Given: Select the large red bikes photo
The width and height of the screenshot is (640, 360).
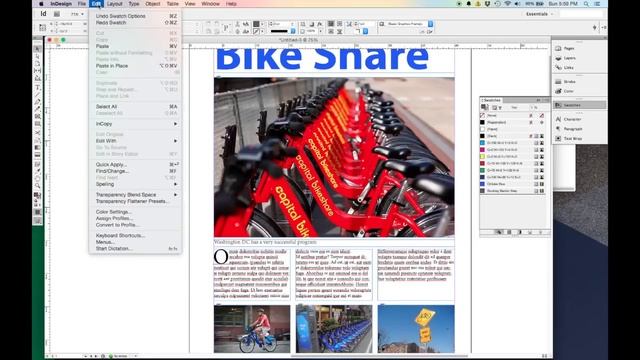Looking at the screenshot, I should point(334,157).
